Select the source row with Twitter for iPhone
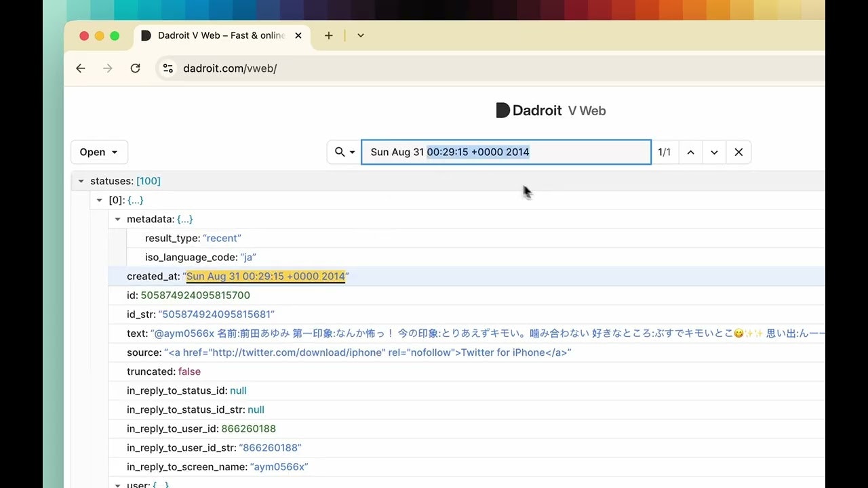The width and height of the screenshot is (868, 488). point(467,352)
